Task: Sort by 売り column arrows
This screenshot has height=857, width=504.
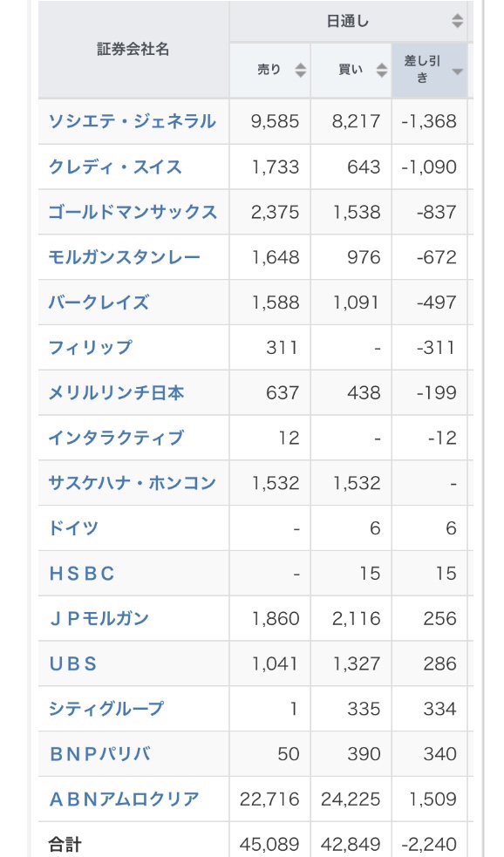Action: pyautogui.click(x=300, y=70)
